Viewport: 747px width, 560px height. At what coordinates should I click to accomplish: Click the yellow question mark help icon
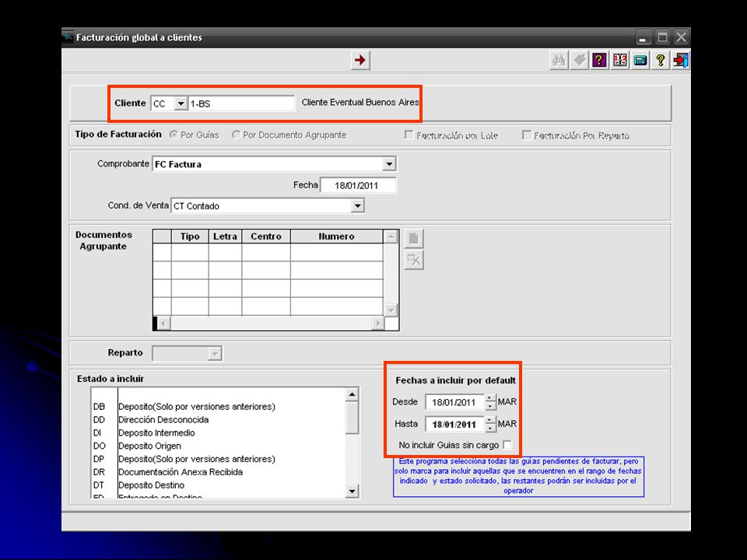pyautogui.click(x=661, y=61)
